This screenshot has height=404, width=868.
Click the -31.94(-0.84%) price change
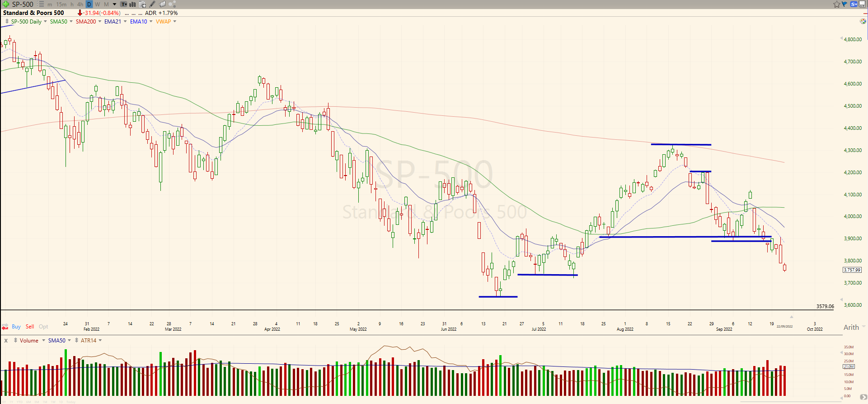102,13
